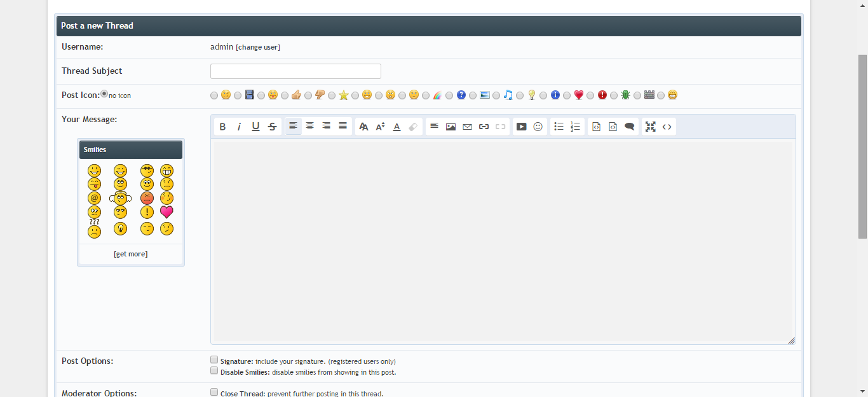Insert a numbered list
Image resolution: width=868 pixels, height=397 pixels.
click(x=575, y=127)
